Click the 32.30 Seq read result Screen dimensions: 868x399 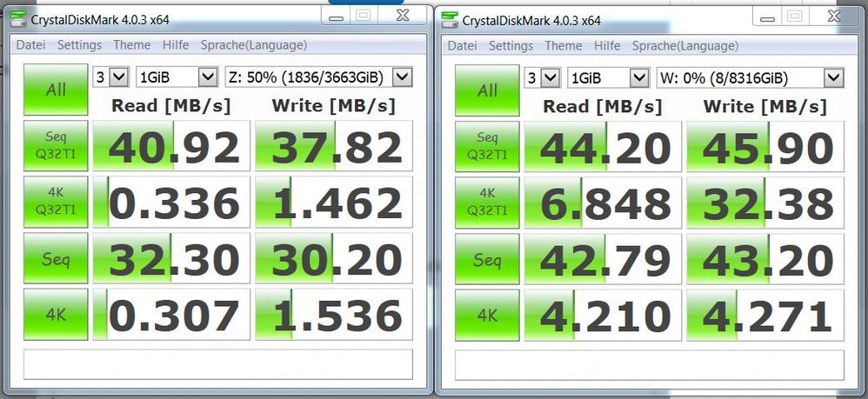[171, 258]
